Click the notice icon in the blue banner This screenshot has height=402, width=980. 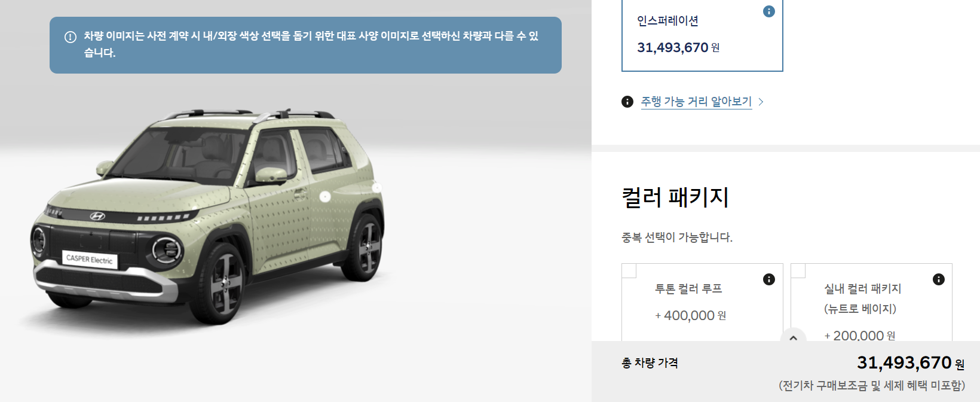(71, 37)
